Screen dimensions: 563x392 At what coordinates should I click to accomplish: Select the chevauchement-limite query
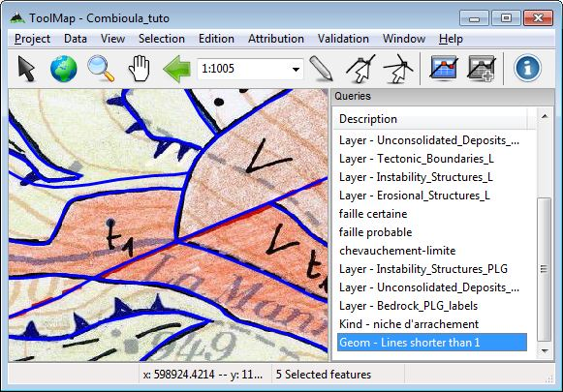(432, 251)
